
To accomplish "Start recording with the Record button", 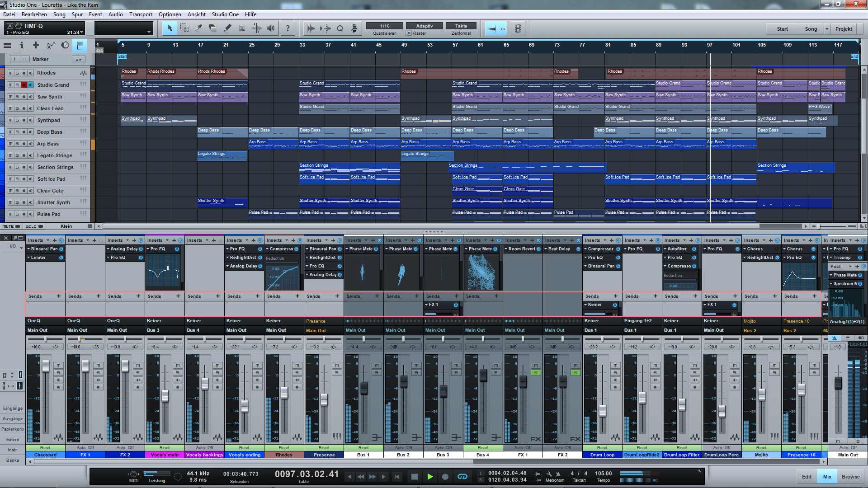I will [445, 477].
